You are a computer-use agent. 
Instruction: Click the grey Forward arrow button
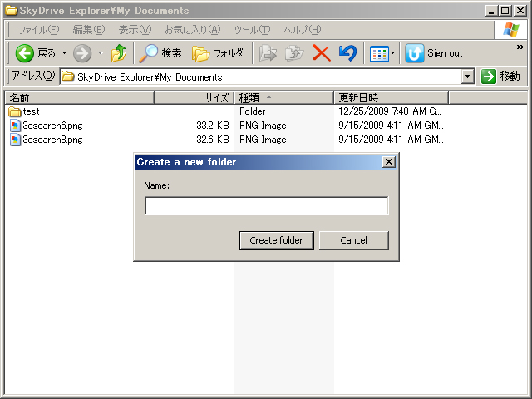[x=82, y=53]
